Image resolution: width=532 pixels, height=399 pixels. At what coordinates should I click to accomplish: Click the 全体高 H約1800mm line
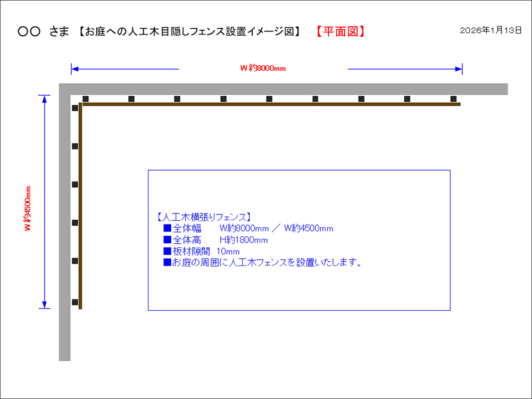215,240
